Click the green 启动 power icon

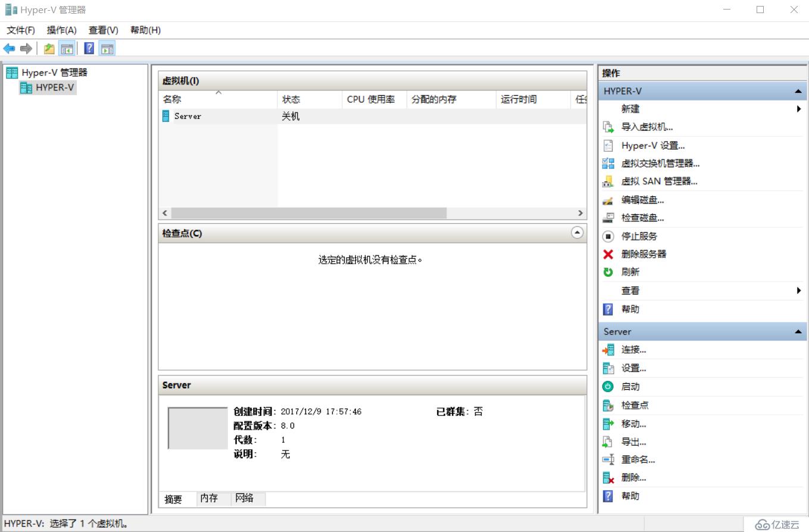pos(608,386)
